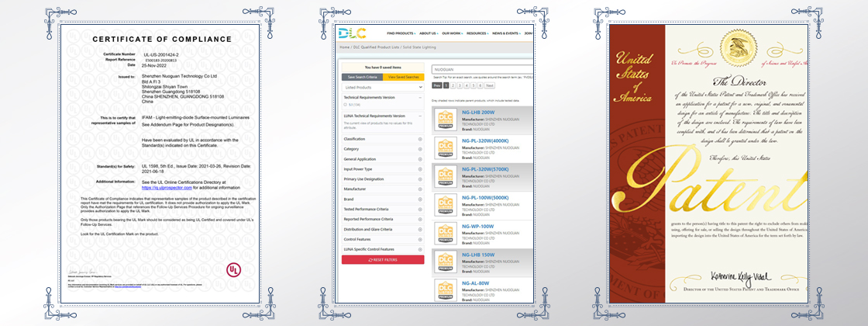Open the NG-PL-100W(5000K) product link
This screenshot has height=326, width=868.
[485, 197]
